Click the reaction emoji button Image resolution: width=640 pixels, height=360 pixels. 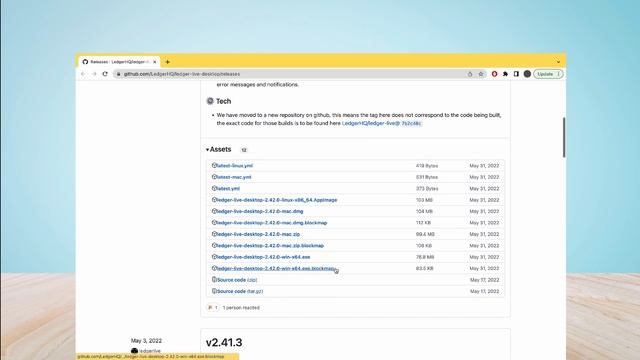point(213,307)
